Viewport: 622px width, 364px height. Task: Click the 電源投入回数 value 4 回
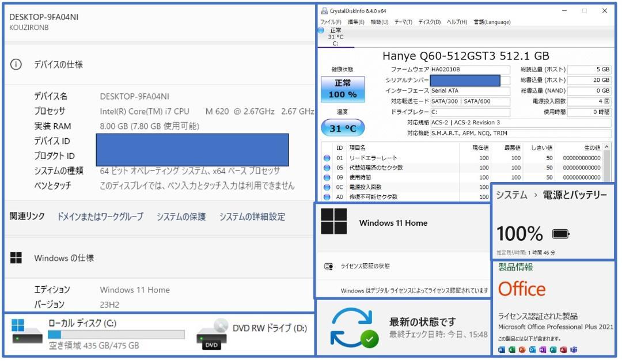589,101
